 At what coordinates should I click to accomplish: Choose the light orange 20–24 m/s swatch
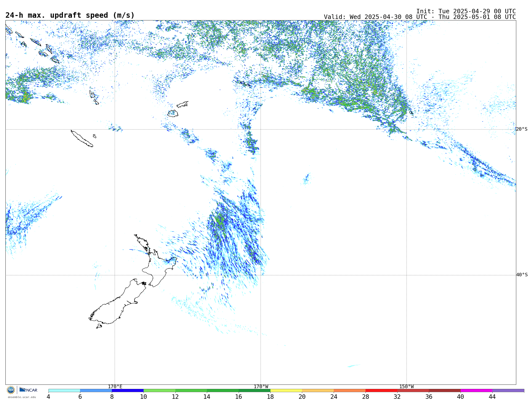(318, 391)
